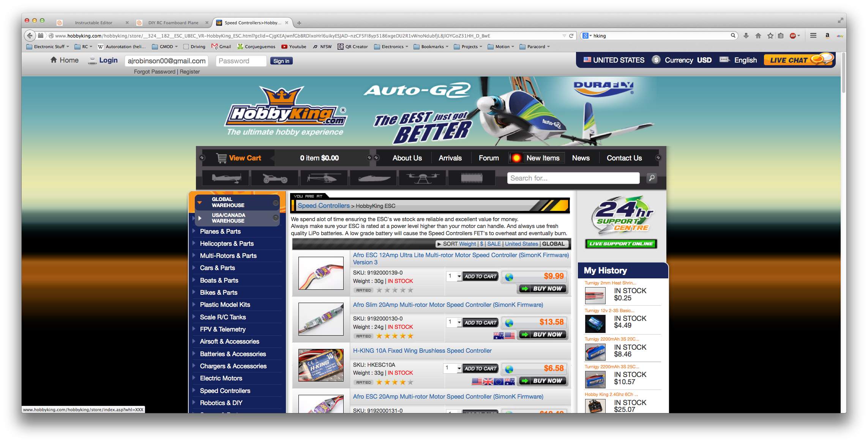Click the multi-rotor drone category icon
868x443 pixels.
tap(422, 178)
